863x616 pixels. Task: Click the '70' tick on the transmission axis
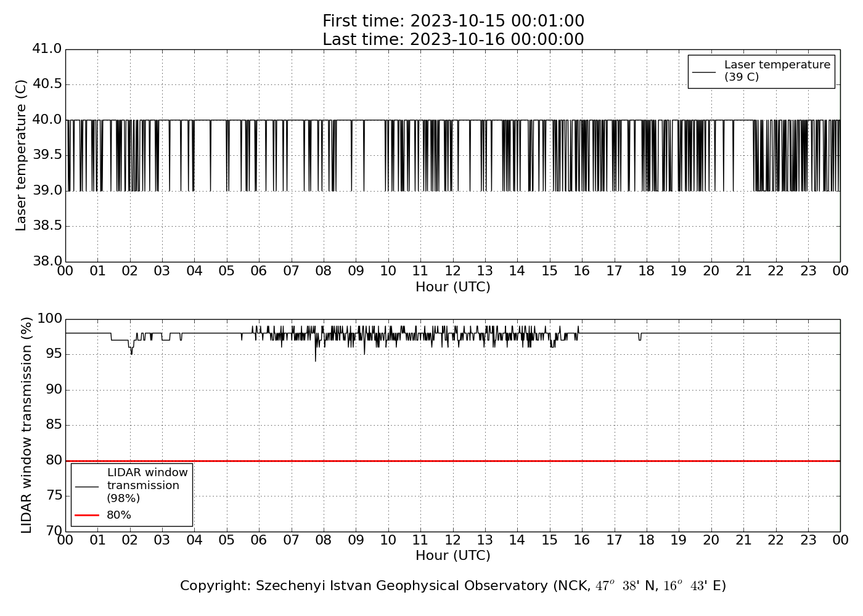(x=54, y=531)
